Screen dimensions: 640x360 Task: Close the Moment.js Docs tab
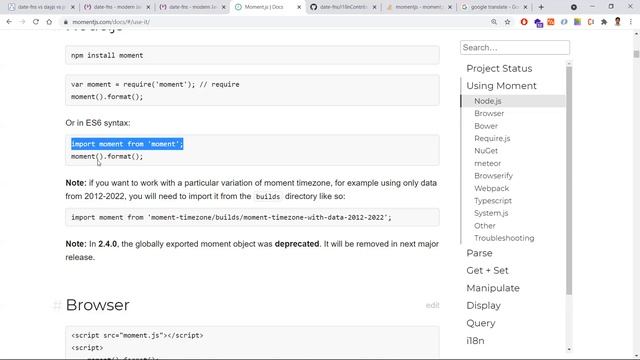(299, 7)
